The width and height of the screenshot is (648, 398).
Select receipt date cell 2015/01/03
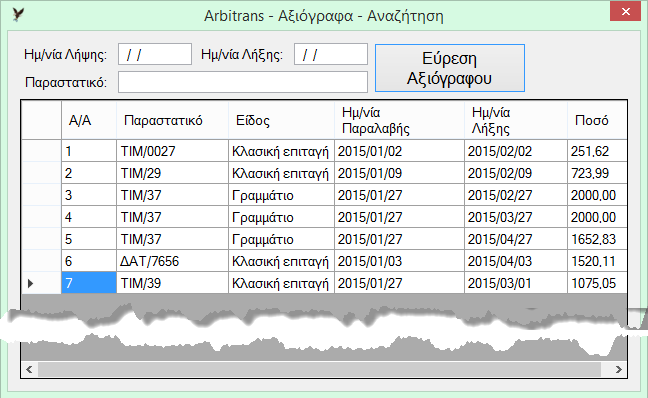tap(399, 261)
